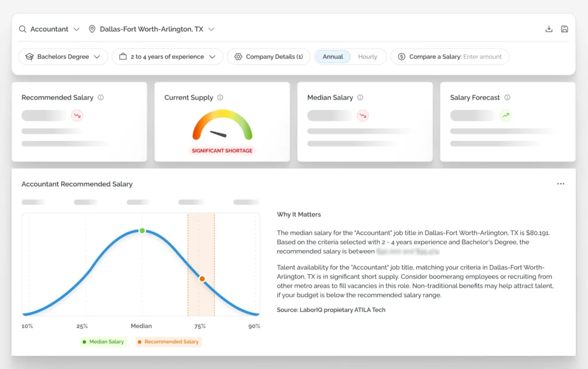
Task: Click the Recommended Salary info icon
Action: point(100,97)
